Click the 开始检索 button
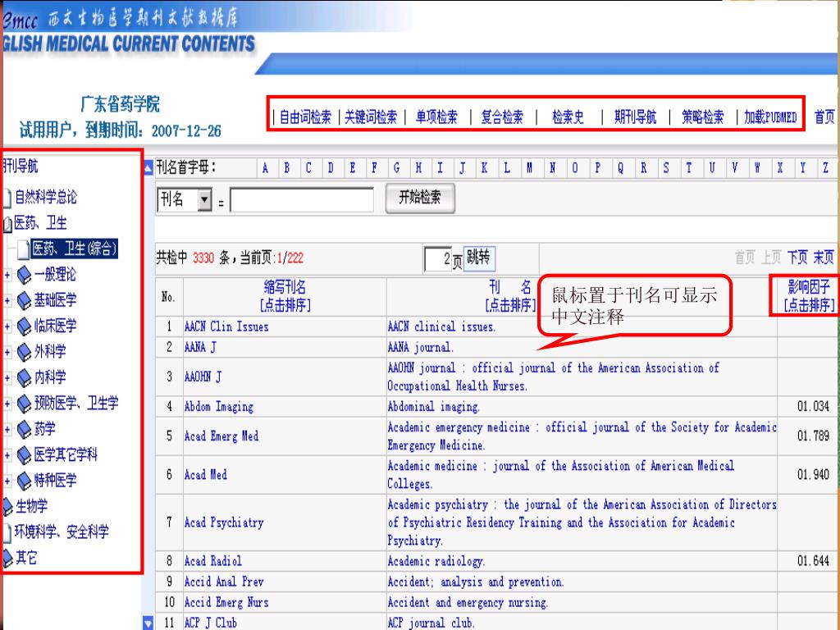 click(x=420, y=198)
